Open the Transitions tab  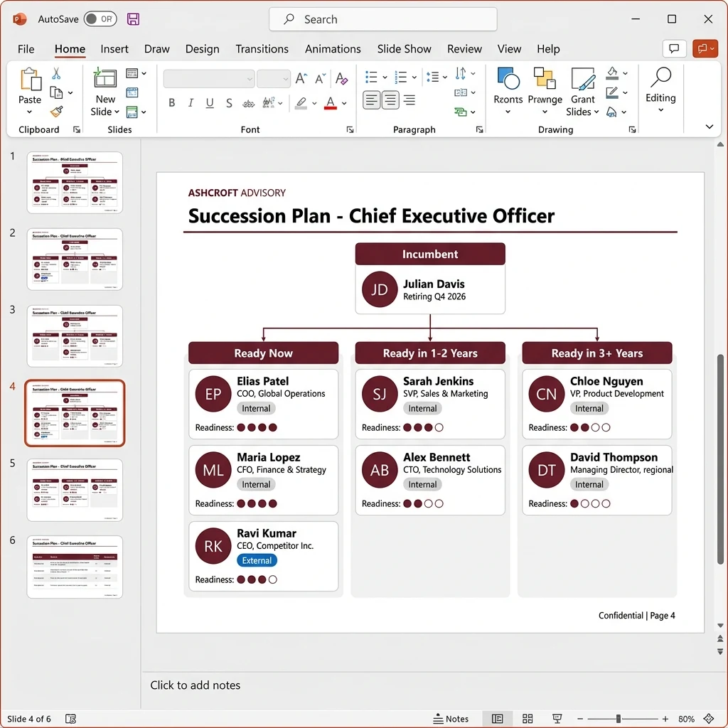[262, 49]
